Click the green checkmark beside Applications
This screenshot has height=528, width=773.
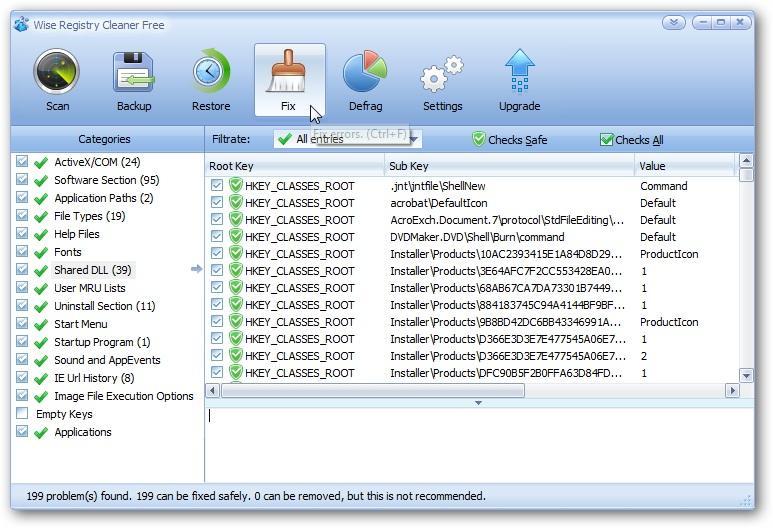pos(41,432)
